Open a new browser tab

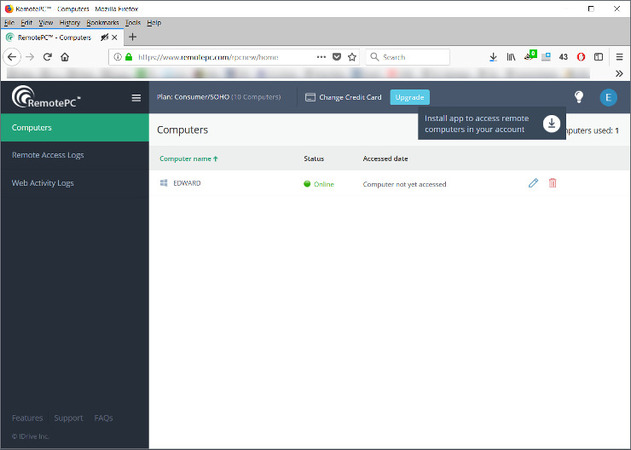coord(132,37)
